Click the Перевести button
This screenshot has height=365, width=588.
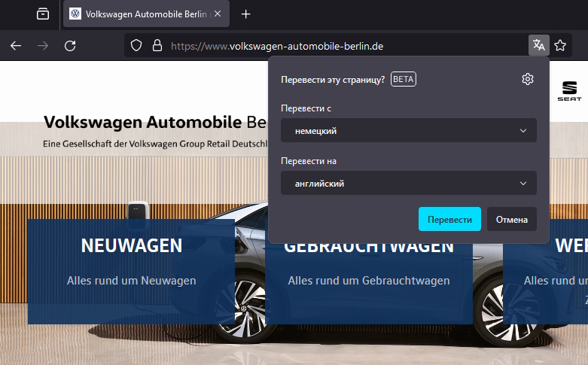click(449, 219)
